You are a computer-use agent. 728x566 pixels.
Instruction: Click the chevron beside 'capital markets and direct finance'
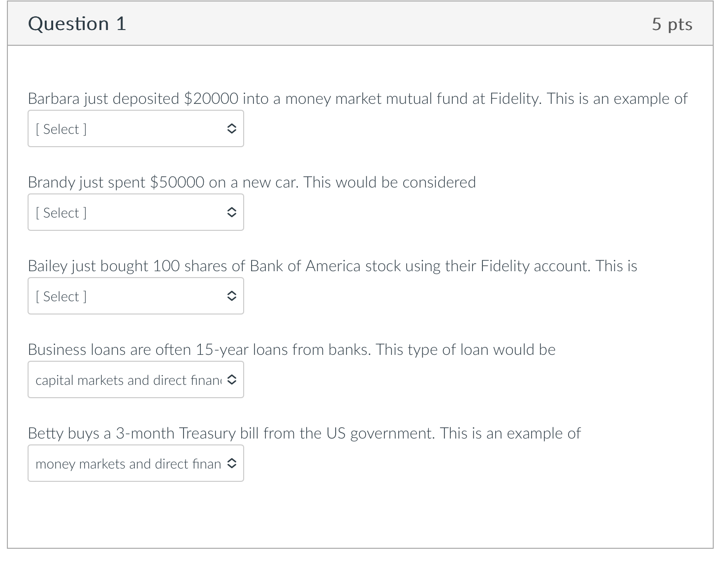coord(232,379)
